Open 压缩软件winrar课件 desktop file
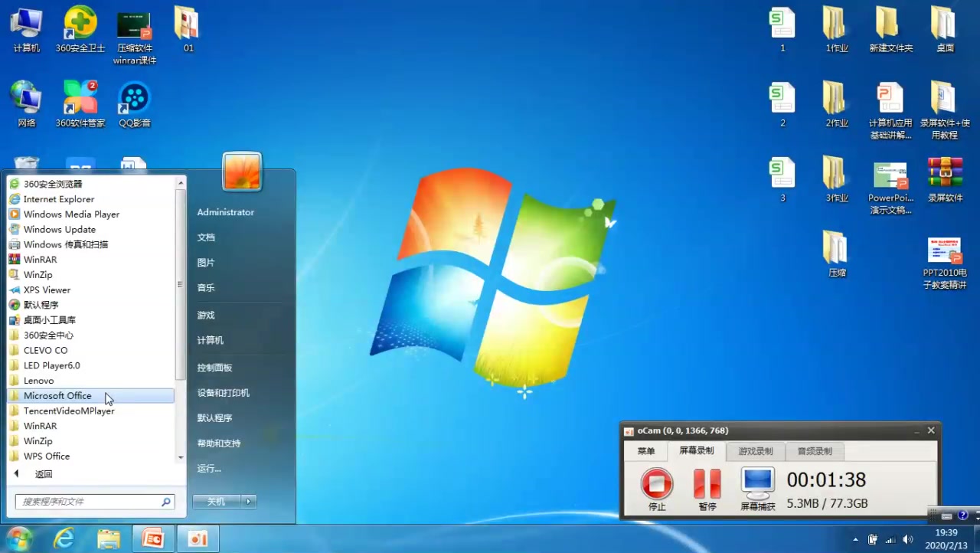Screen dimensions: 980x553 (x=135, y=36)
